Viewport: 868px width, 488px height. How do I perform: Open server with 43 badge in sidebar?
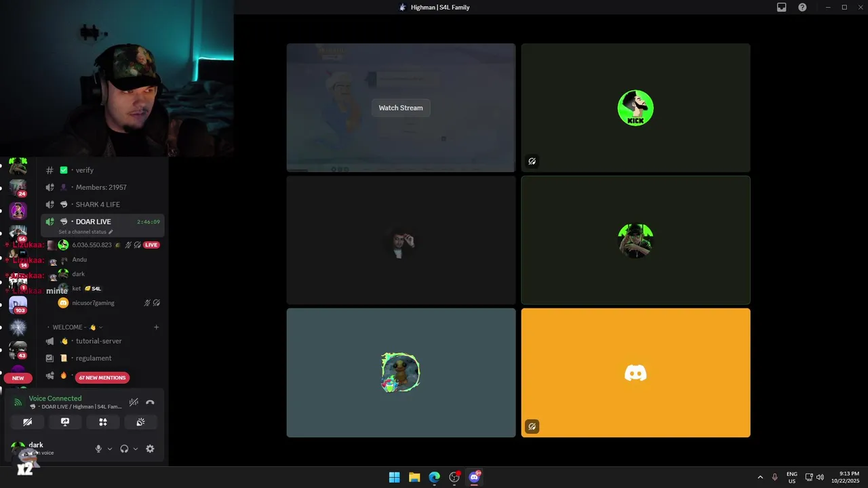click(18, 350)
